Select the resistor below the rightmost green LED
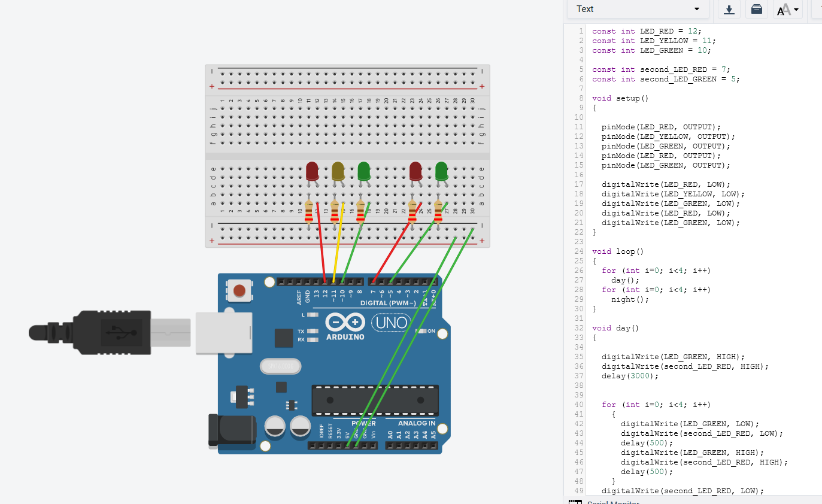 point(438,212)
